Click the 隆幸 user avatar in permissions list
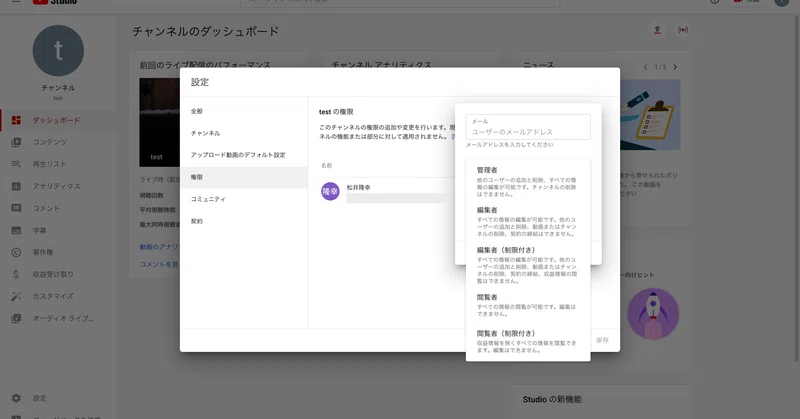Viewport: 800px width, 419px height. pyautogui.click(x=330, y=191)
